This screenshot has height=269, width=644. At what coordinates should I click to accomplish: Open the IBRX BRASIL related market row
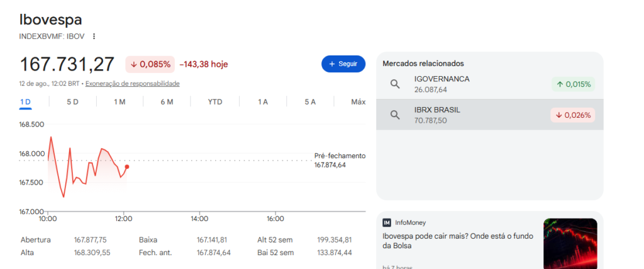click(x=490, y=115)
